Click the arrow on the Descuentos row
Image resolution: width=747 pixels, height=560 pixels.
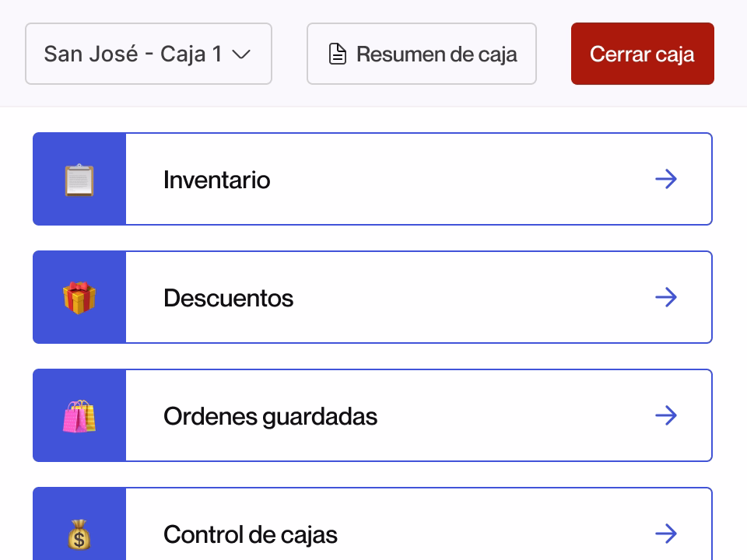666,297
